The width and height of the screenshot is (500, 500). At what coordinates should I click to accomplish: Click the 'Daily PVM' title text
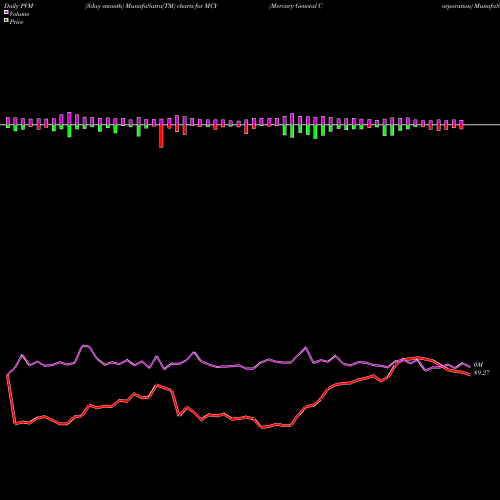(x=19, y=6)
